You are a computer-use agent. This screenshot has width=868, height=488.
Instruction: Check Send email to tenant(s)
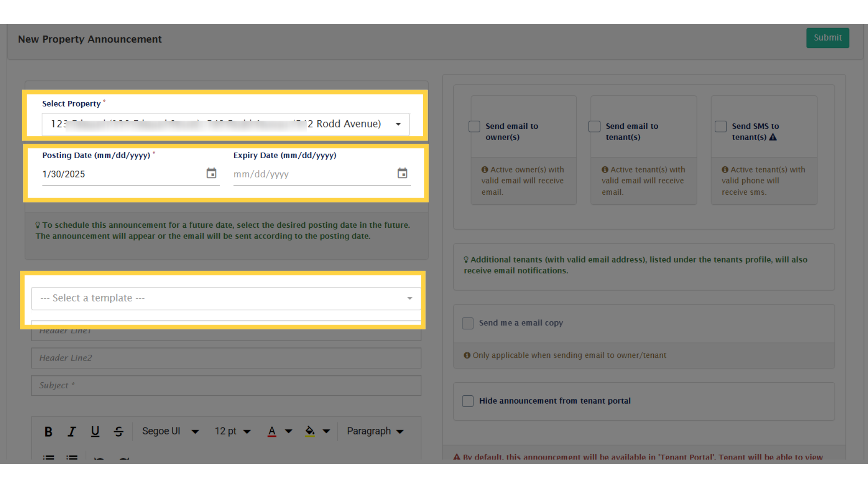[x=594, y=127]
